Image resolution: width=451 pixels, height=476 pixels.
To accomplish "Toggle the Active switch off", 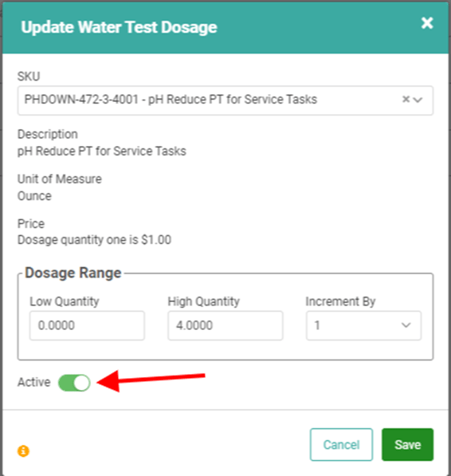I will coord(74,383).
